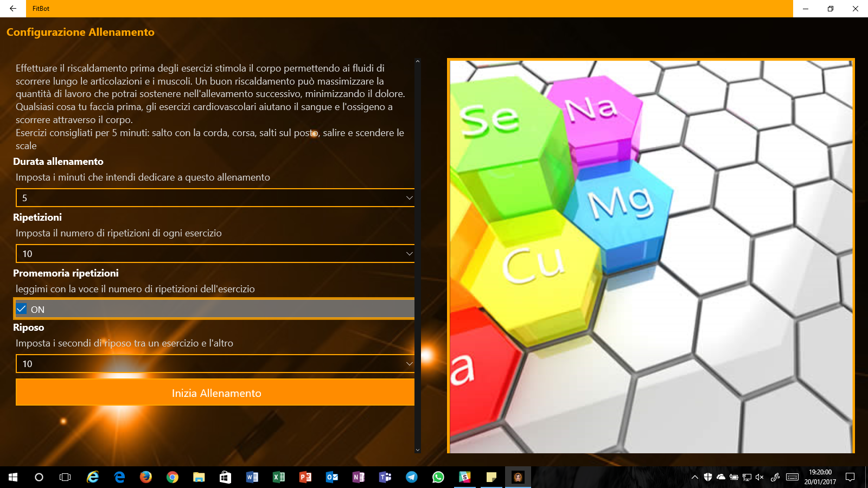The height and width of the screenshot is (488, 868).
Task: Open the battery status tray icon
Action: pos(734,477)
